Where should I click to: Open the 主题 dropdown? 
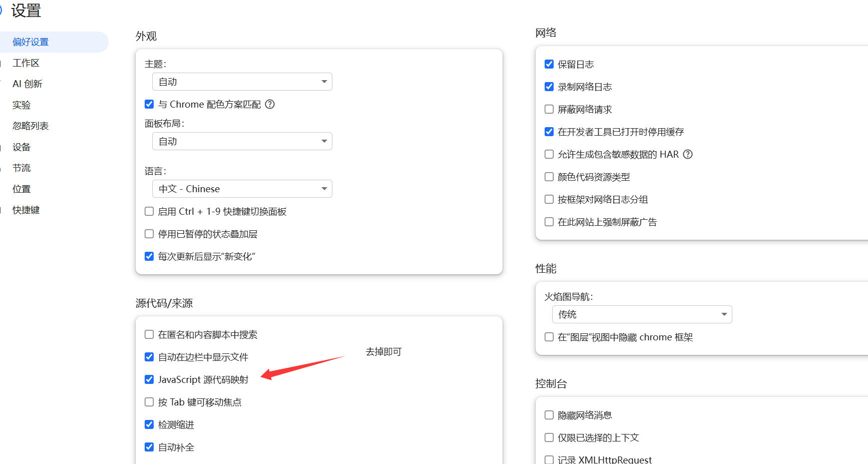[x=242, y=82]
